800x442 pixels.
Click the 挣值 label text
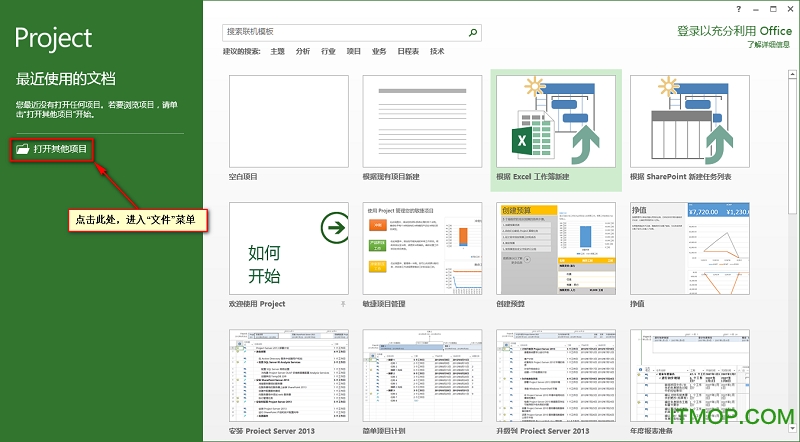pos(637,304)
